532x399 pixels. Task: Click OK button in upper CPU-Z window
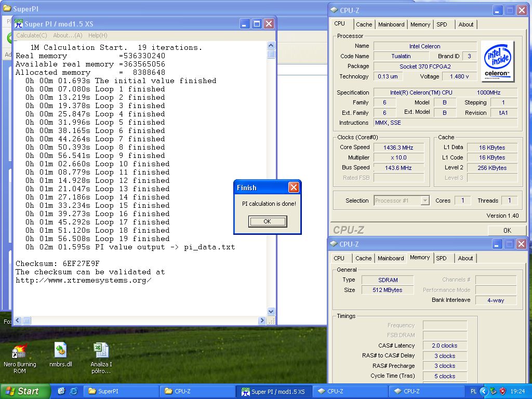point(507,230)
